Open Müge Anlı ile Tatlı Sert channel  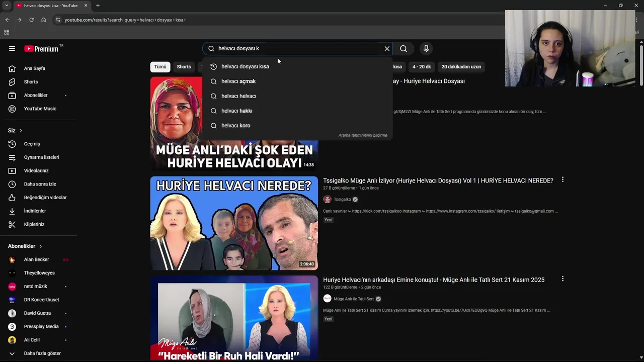click(354, 299)
